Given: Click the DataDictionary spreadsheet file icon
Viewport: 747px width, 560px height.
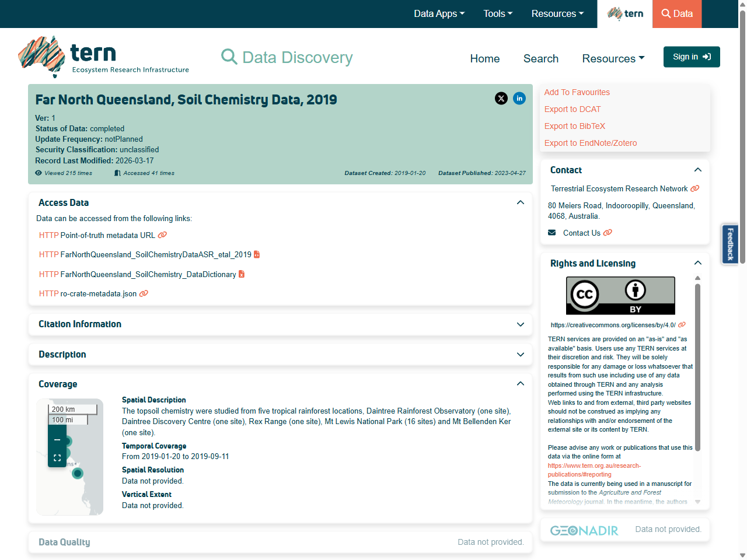Looking at the screenshot, I should pos(242,274).
